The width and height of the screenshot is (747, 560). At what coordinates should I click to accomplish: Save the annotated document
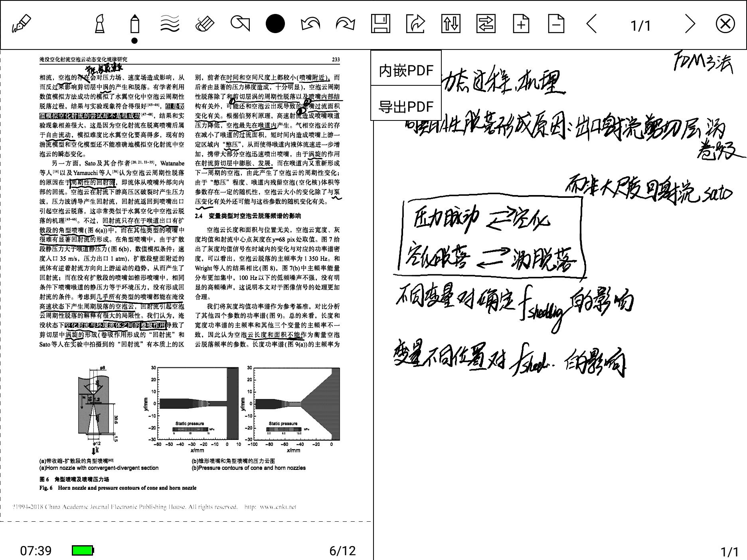381,25
